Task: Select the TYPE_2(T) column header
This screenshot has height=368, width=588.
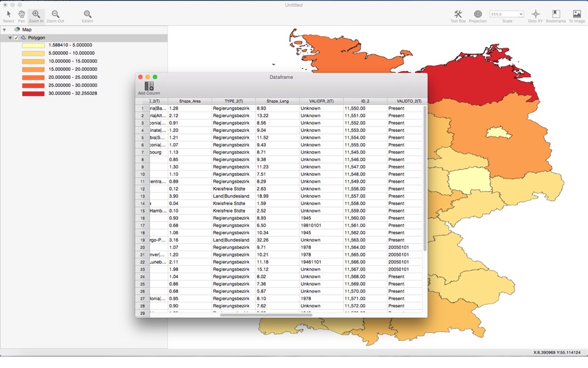Action: click(233, 101)
